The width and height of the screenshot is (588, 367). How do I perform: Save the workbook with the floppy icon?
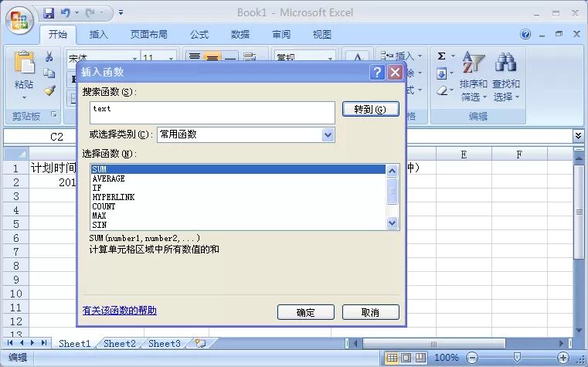tap(49, 13)
